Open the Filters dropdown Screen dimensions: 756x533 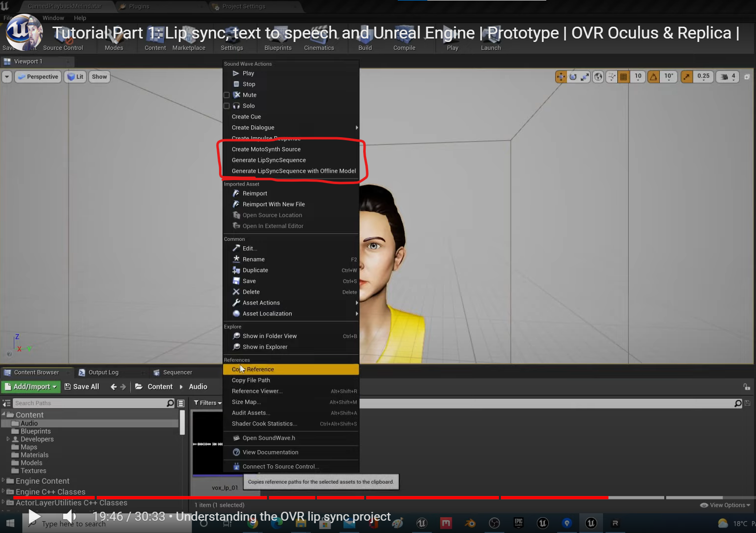coord(207,403)
